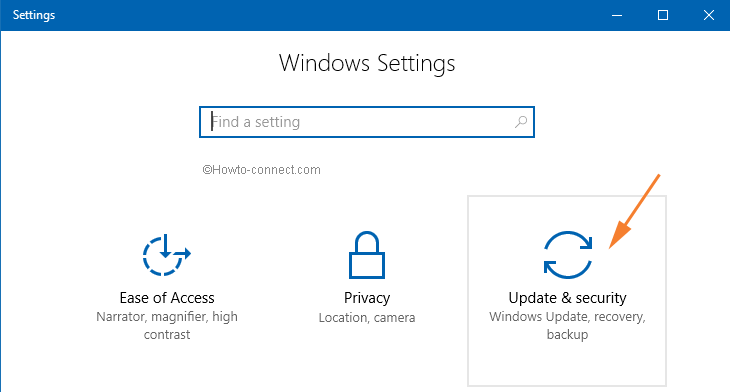730x392 pixels.
Task: Click 'Windows Update, recovery, backup' description
Action: (x=568, y=325)
